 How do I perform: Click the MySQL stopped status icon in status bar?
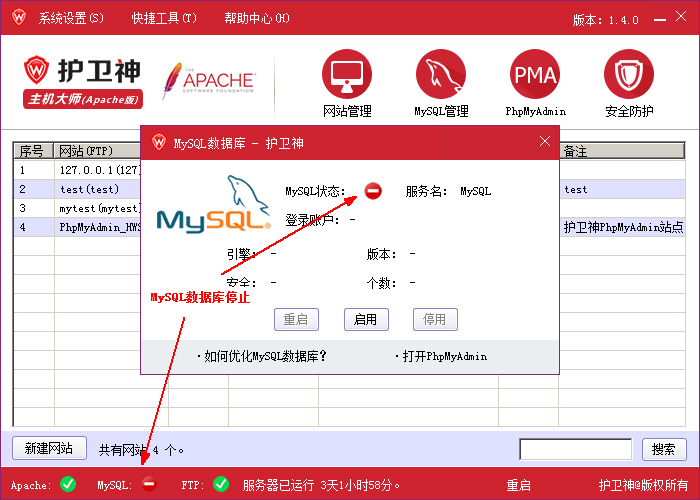(x=149, y=485)
